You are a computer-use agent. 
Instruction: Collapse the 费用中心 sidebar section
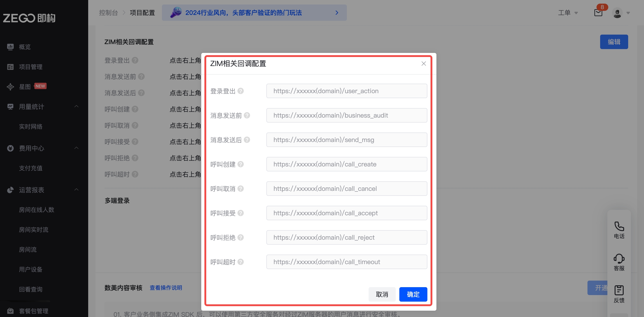pos(76,148)
